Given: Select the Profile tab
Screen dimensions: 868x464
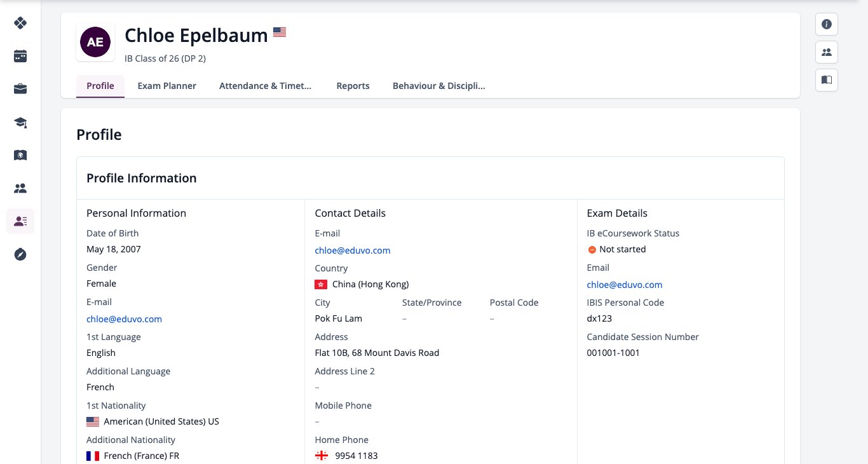Looking at the screenshot, I should 100,86.
